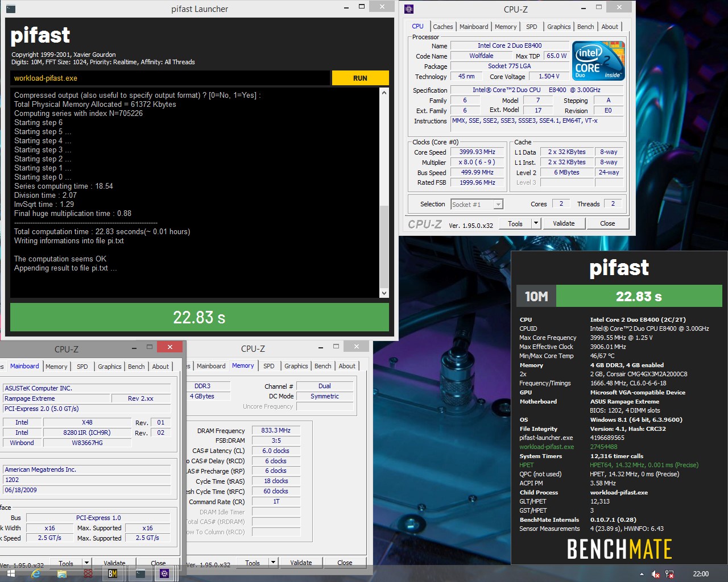
Task: Open Bench tab in the top CPU-Z window
Action: (x=585, y=27)
